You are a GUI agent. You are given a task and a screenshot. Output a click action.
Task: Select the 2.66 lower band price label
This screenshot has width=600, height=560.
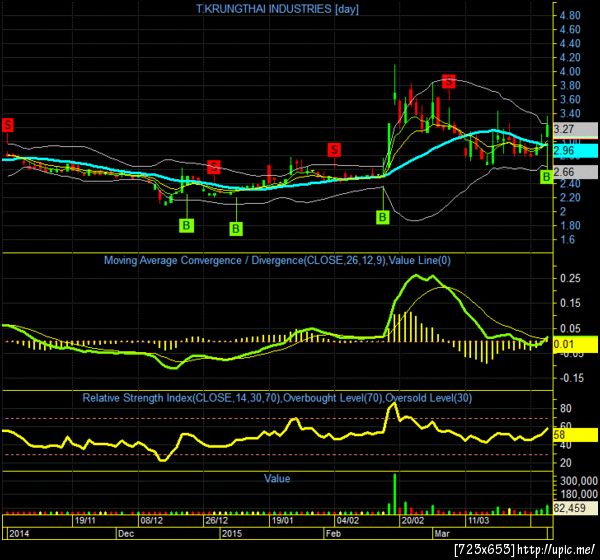coord(576,172)
